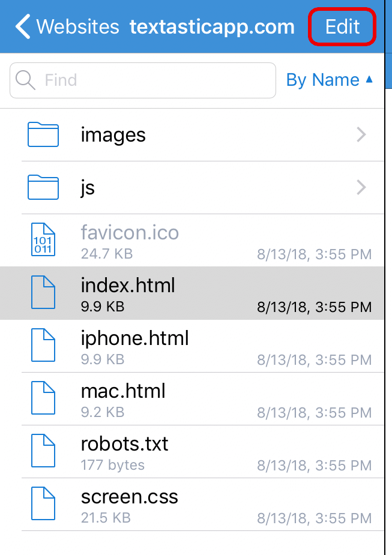Screen dimensions: 392x555
Task: Click the 9.2 KB size of mac.html
Action: tap(102, 412)
